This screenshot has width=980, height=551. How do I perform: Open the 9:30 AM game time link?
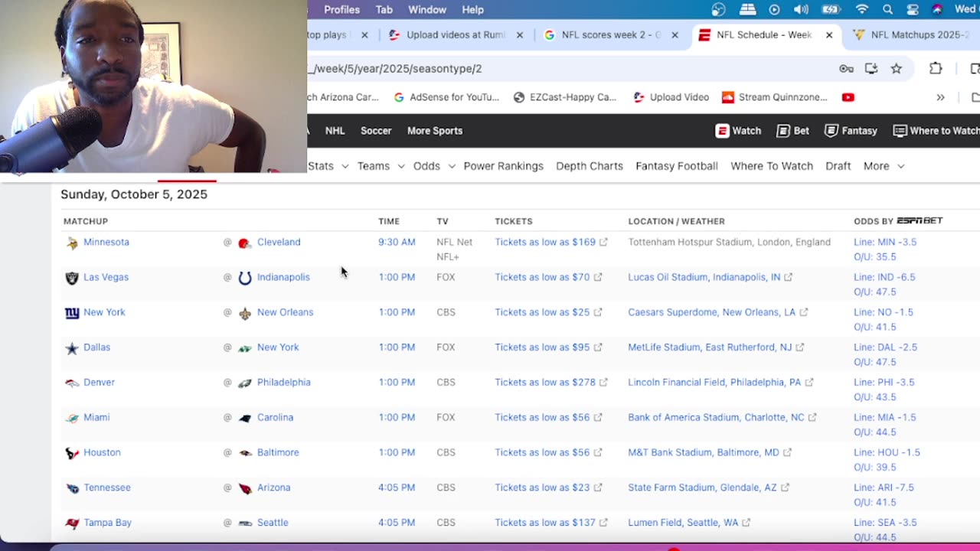pyautogui.click(x=397, y=243)
